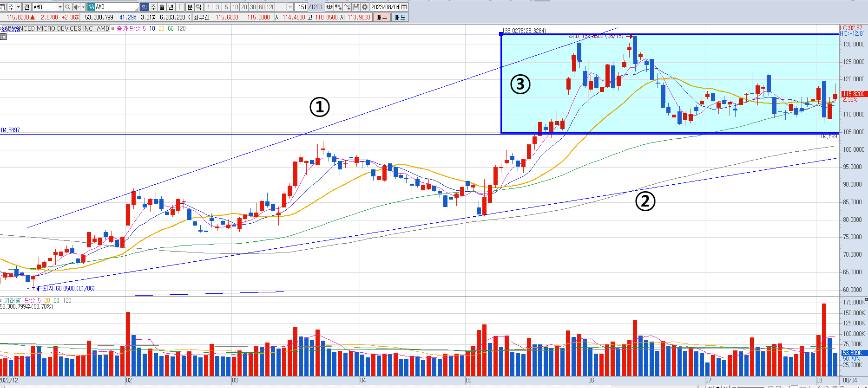Click the NA AMD stock name field
This screenshot has height=388, width=868.
[x=113, y=7]
